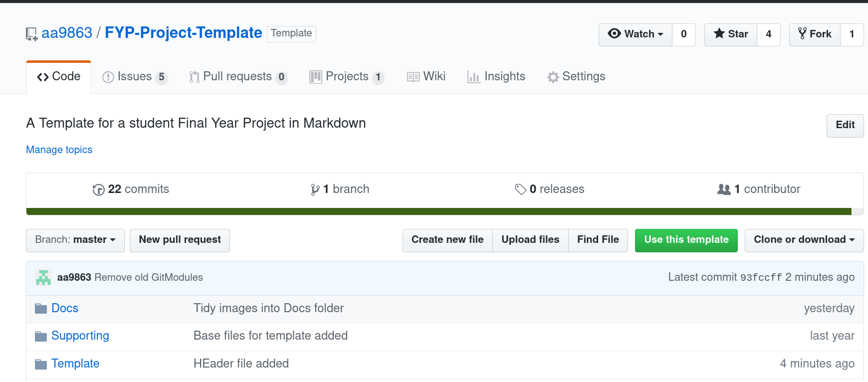Open watchers count 0
The height and width of the screenshot is (382, 868).
pos(684,34)
